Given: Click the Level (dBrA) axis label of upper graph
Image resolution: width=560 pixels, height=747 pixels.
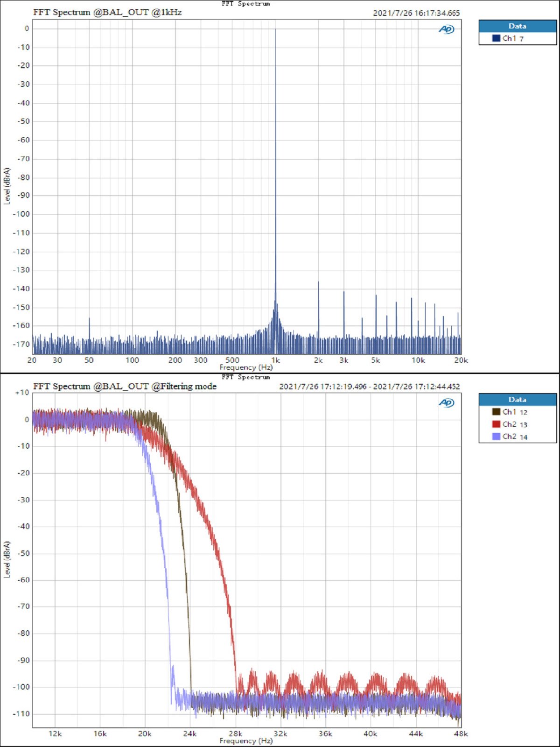Looking at the screenshot, I should coord(7,186).
